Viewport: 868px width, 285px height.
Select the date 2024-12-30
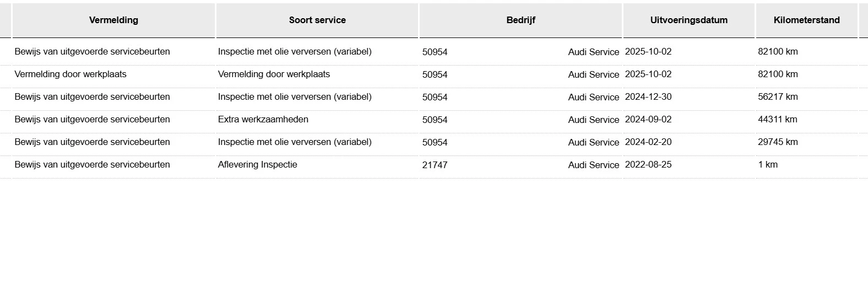pyautogui.click(x=648, y=97)
